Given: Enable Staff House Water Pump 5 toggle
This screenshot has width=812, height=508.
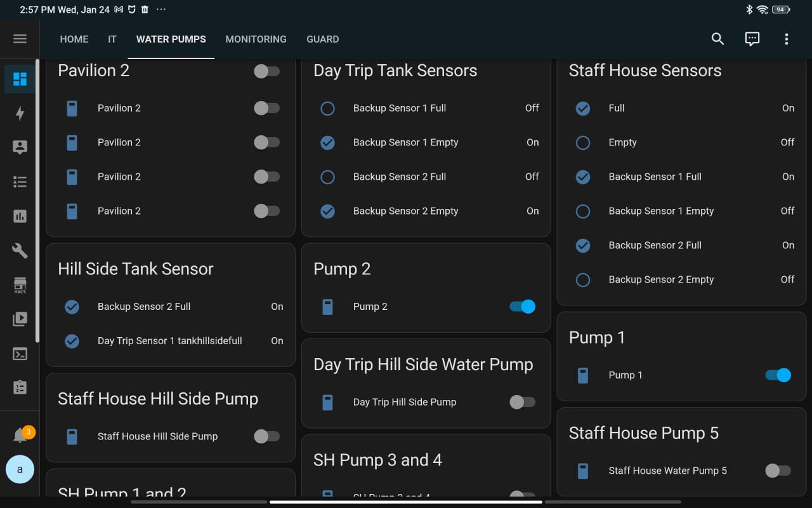Looking at the screenshot, I should click(778, 471).
